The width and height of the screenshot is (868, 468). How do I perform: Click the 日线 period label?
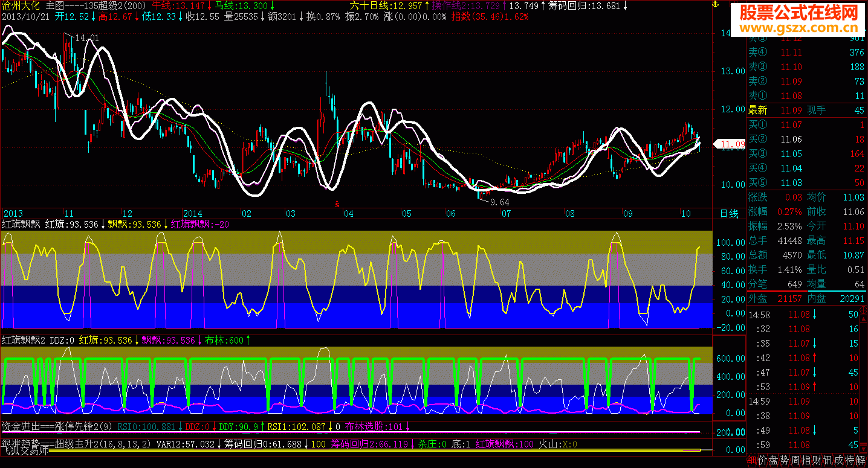(729, 214)
